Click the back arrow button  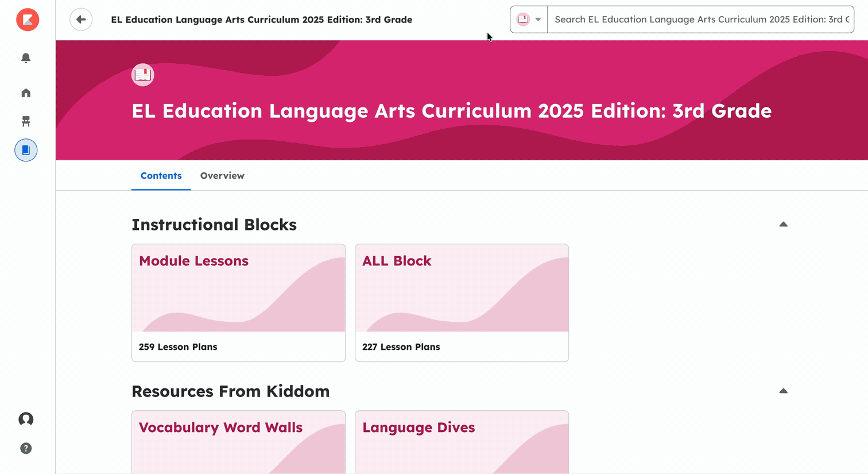coord(81,20)
